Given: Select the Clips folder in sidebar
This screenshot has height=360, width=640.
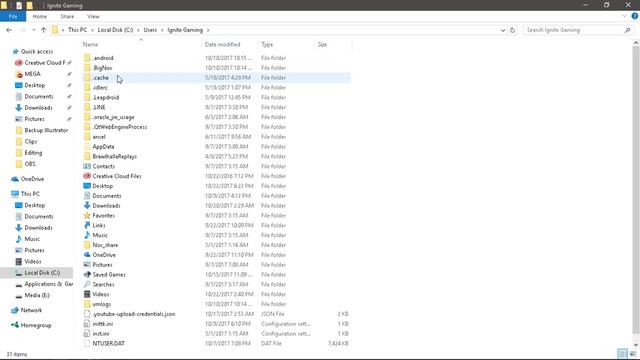Looking at the screenshot, I should pos(31,141).
